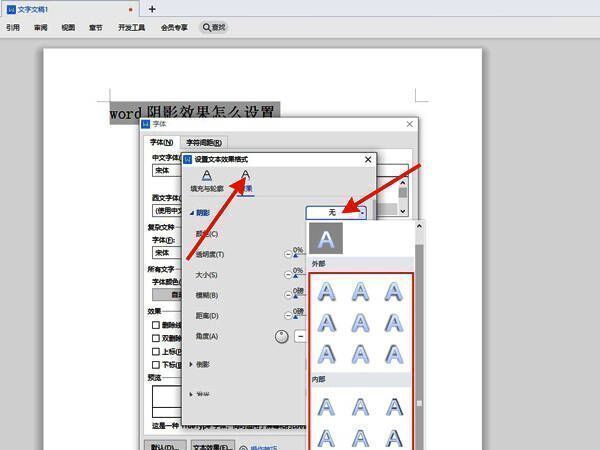Check the 下标 subscript checkbox
This screenshot has height=450, width=600.
(155, 366)
